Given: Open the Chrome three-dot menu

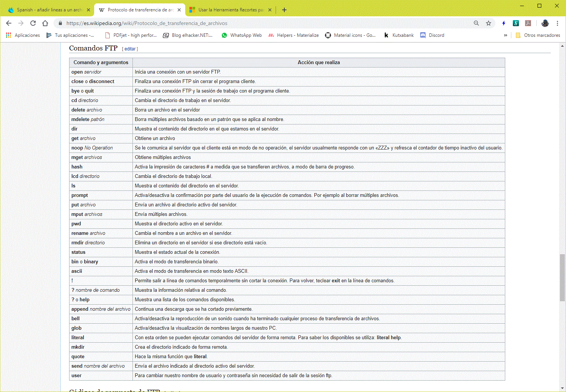Looking at the screenshot, I should click(557, 23).
